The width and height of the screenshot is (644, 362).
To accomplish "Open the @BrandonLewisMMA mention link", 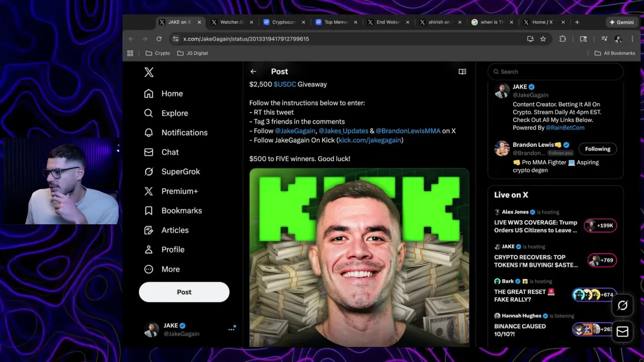I will (408, 131).
